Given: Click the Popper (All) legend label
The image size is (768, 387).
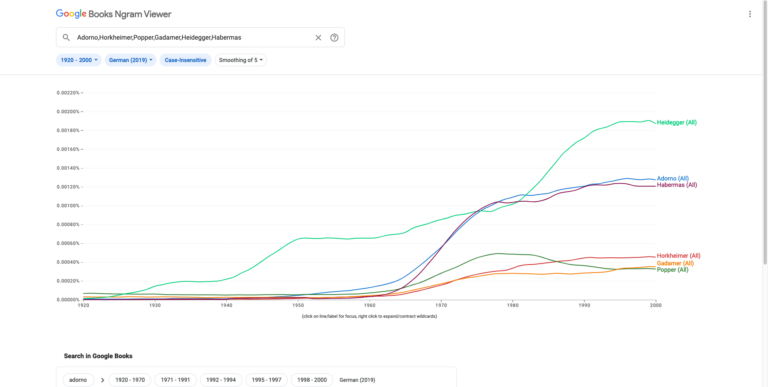Looking at the screenshot, I should click(672, 269).
